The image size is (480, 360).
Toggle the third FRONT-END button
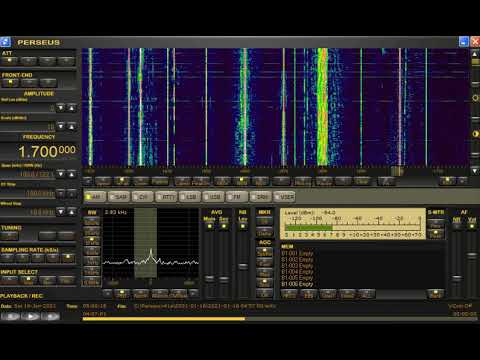coord(48,83)
